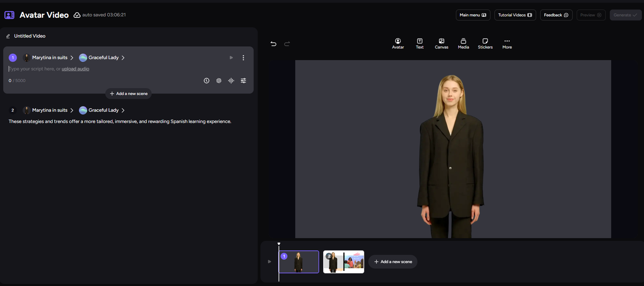This screenshot has height=286, width=644.
Task: Click the upload audio link
Action: pyautogui.click(x=75, y=69)
